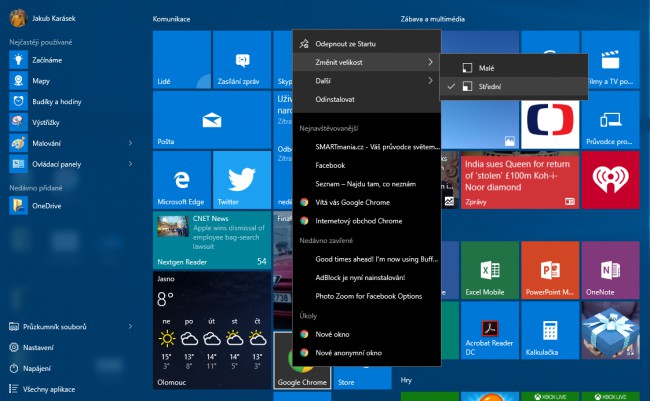The height and width of the screenshot is (401, 650).
Task: Expand Ovládací panely jump list arrow
Action: click(x=130, y=164)
